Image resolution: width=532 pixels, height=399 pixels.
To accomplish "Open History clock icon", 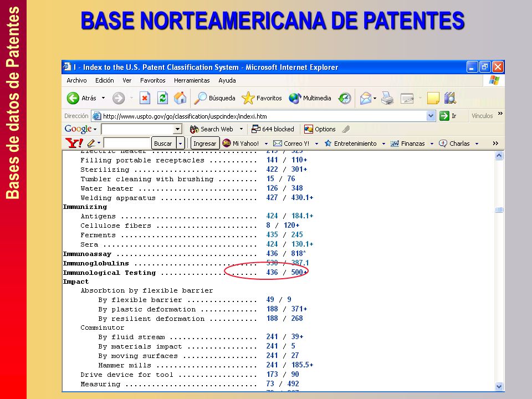I will pyautogui.click(x=345, y=98).
